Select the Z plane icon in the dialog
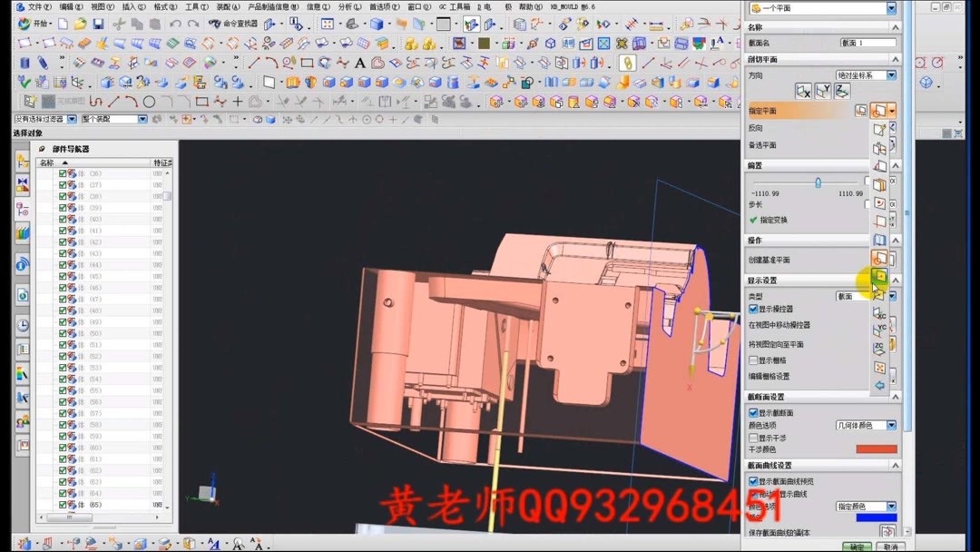Viewport: 980px width, 552px height. pos(842,90)
